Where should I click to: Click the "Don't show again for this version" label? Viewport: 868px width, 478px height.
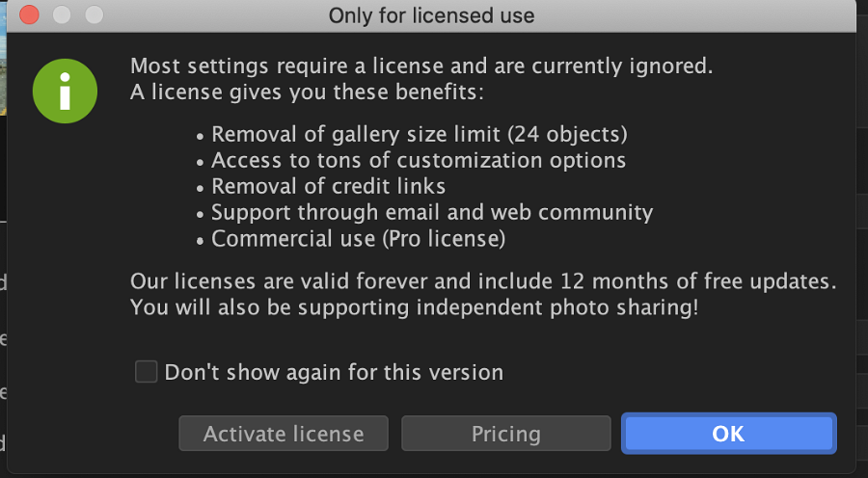pyautogui.click(x=334, y=372)
